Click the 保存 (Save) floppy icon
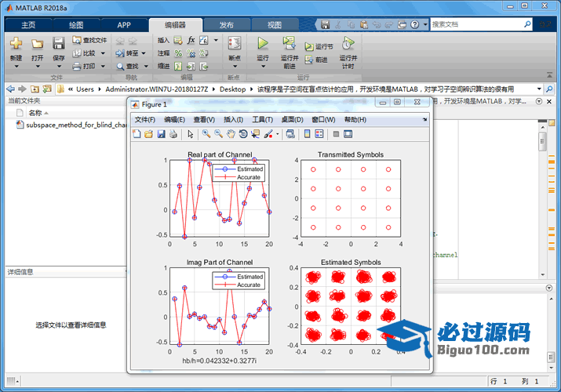Screen dimensions: 561x392 [x=58, y=44]
